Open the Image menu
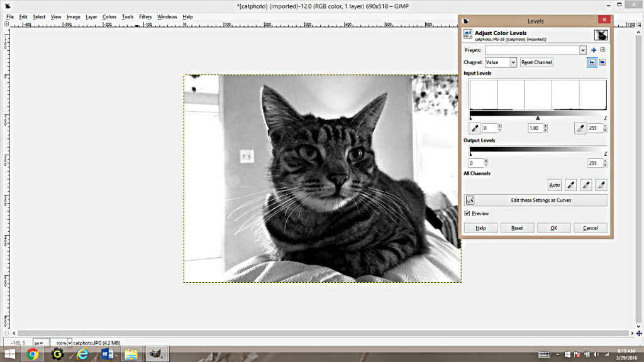The width and height of the screenshot is (644, 362). tap(73, 17)
